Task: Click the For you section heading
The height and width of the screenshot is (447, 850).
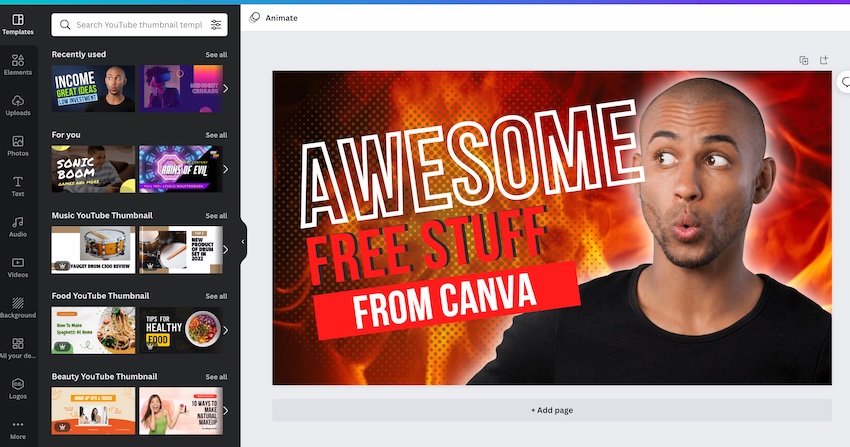Action: (x=66, y=135)
